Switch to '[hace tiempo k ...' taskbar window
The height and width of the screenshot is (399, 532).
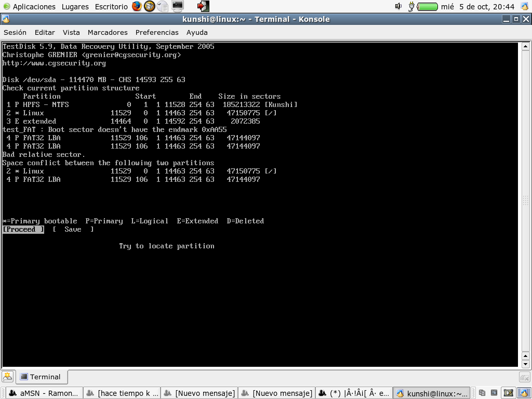122,393
